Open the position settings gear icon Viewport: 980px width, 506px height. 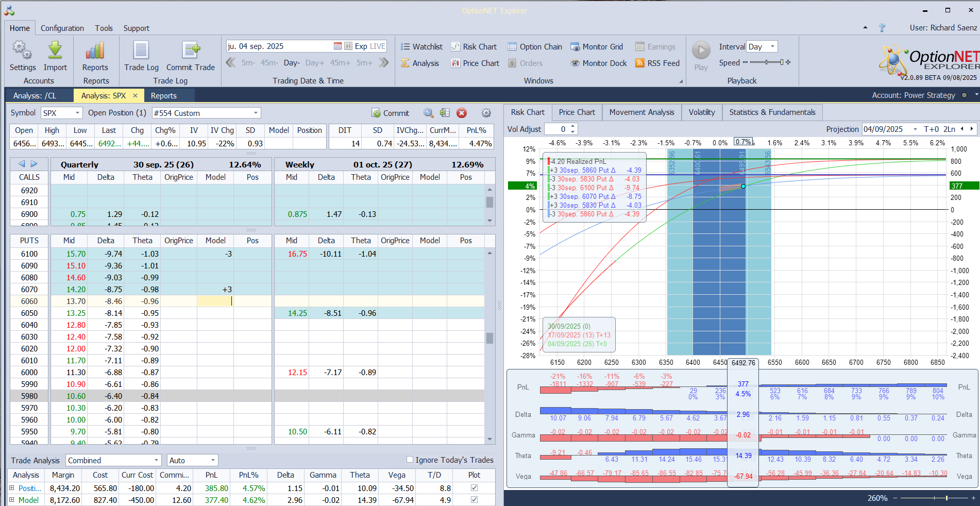pyautogui.click(x=486, y=113)
